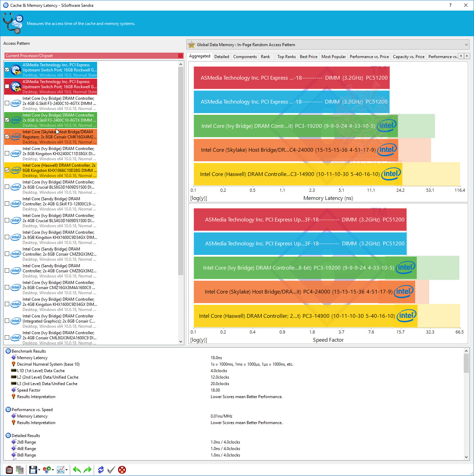Open help with the question mark button
Screen dimensions: 474x476
(x=450, y=5)
